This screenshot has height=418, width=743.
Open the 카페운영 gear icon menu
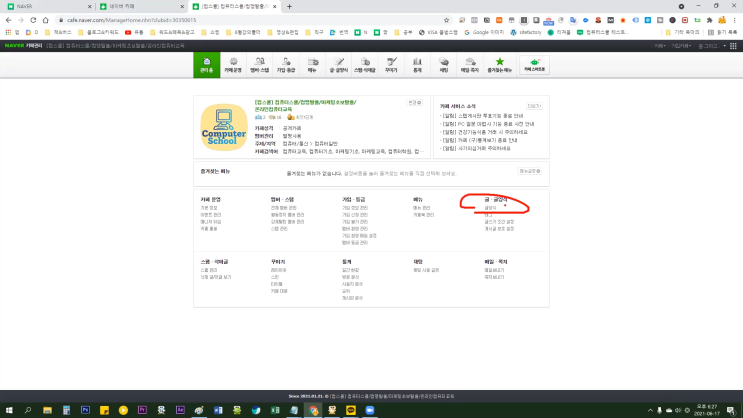coord(233,65)
